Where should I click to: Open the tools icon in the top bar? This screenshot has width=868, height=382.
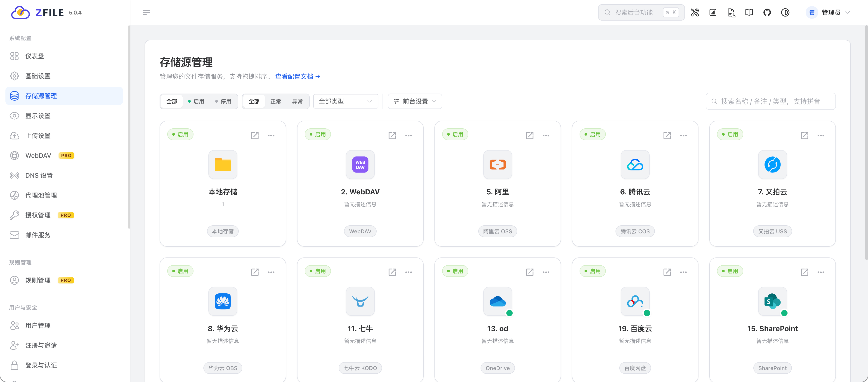coord(694,12)
